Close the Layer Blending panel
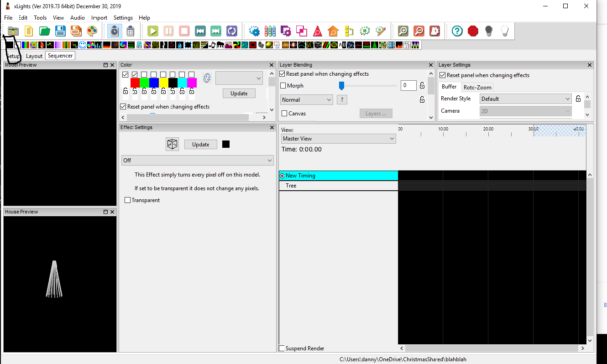This screenshot has width=607, height=364. coord(431,65)
